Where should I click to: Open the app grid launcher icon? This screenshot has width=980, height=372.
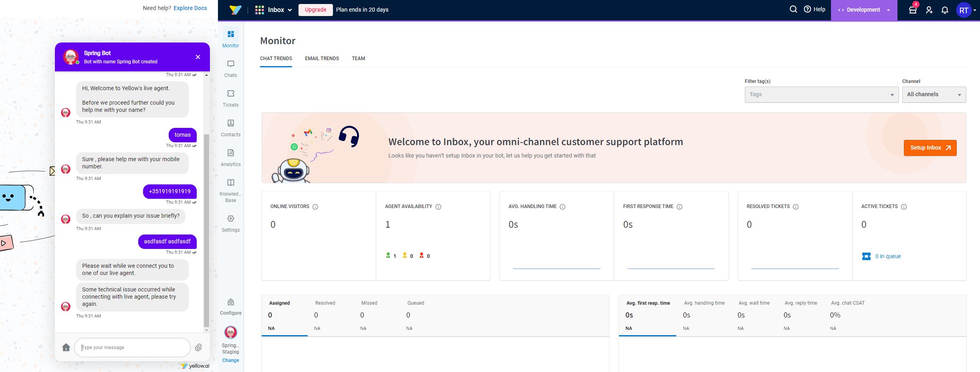coord(260,10)
